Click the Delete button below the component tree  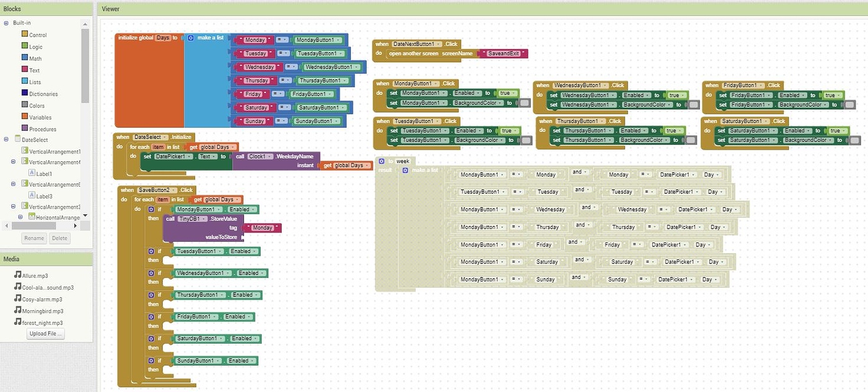pos(60,237)
